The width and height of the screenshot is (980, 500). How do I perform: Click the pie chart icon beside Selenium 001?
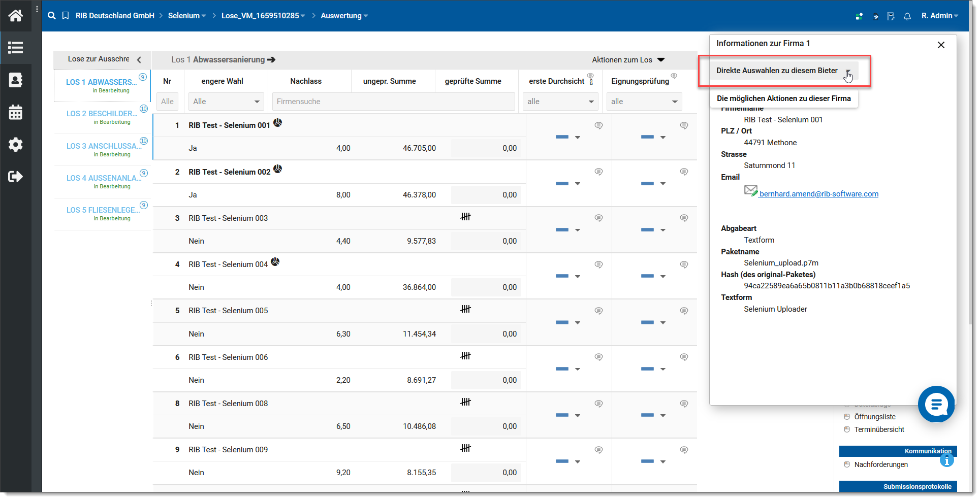tap(278, 122)
